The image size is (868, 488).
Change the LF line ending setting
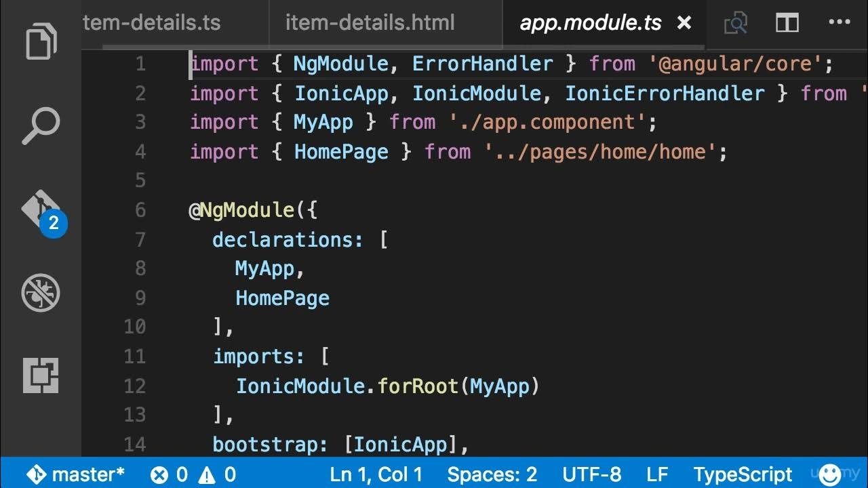[657, 474]
